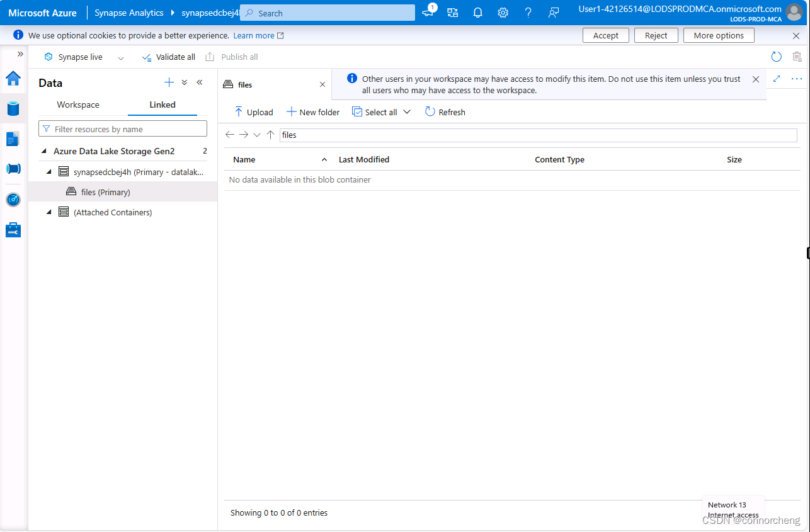This screenshot has height=532, width=810.
Task: Click Microsoft Azure logo text
Action: (42, 13)
